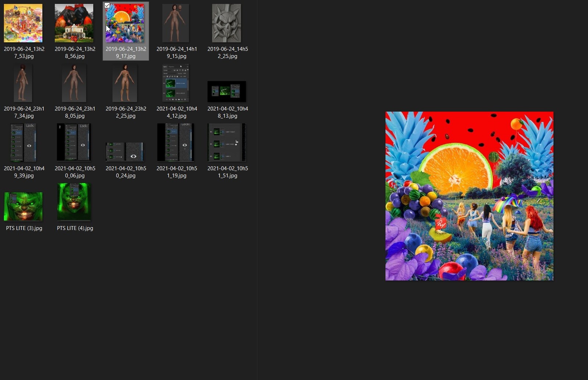The width and height of the screenshot is (588, 380).
Task: Click the file name 2019-06-24_23h22_25.jpg
Action: pyautogui.click(x=126, y=112)
